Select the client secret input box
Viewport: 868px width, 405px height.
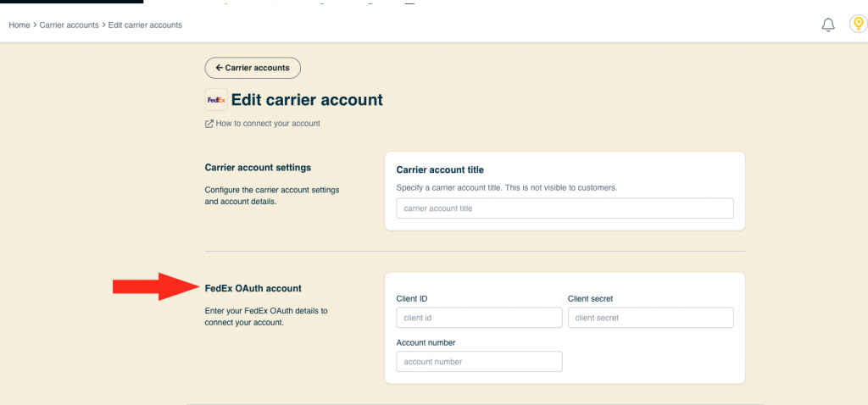point(650,318)
